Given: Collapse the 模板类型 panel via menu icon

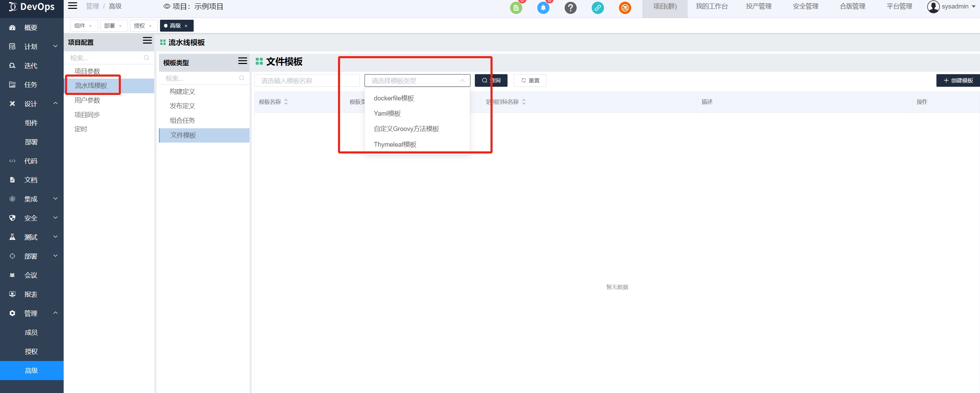Looking at the screenshot, I should point(242,61).
